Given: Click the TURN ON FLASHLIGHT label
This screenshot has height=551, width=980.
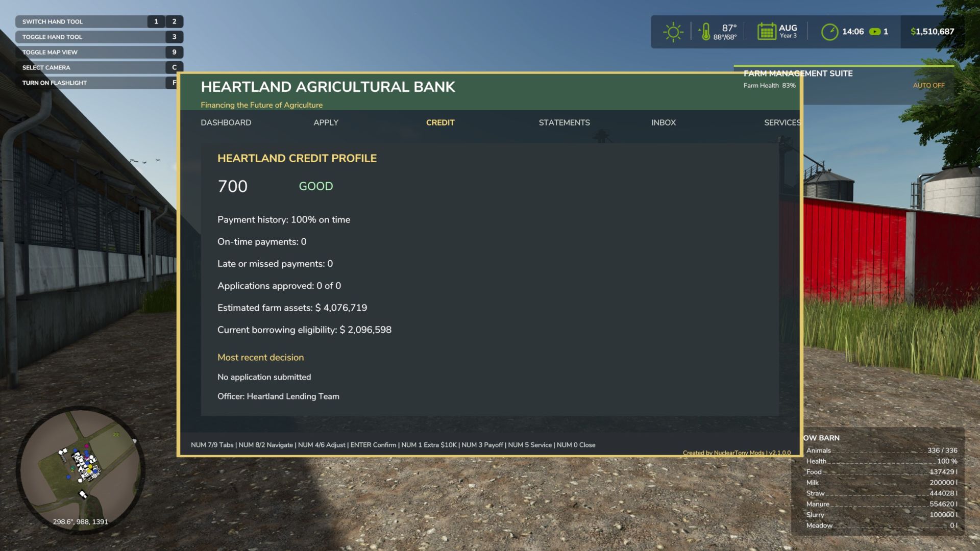Looking at the screenshot, I should point(54,83).
